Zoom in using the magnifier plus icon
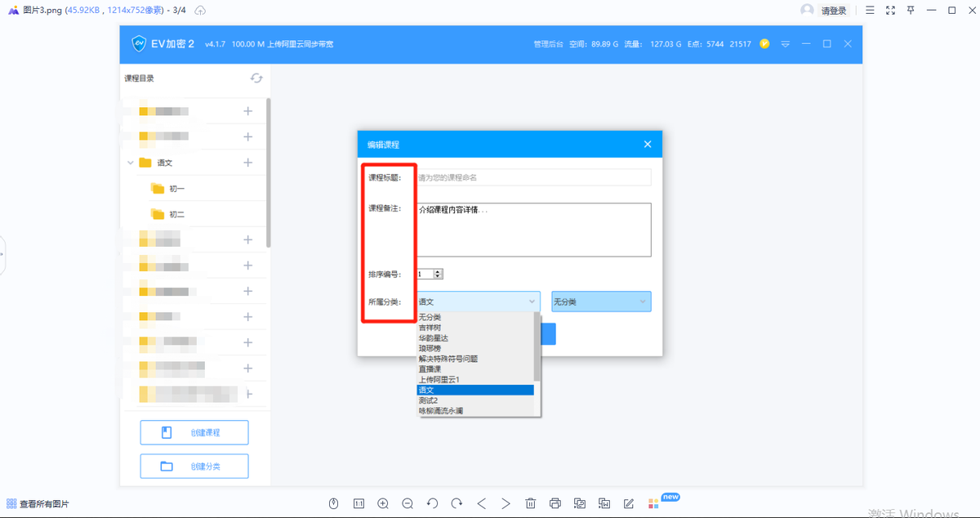The image size is (980, 518). pyautogui.click(x=383, y=503)
